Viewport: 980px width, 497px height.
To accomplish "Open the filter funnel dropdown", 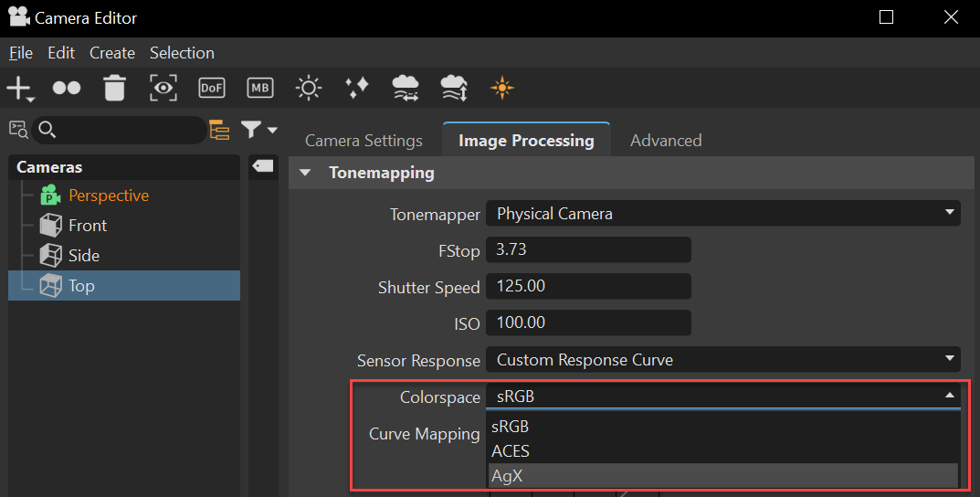I will click(258, 130).
